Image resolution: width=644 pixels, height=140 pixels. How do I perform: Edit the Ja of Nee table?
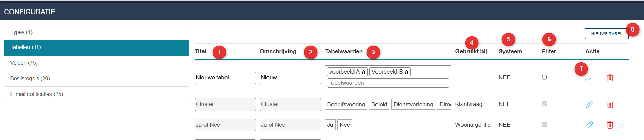[589, 125]
